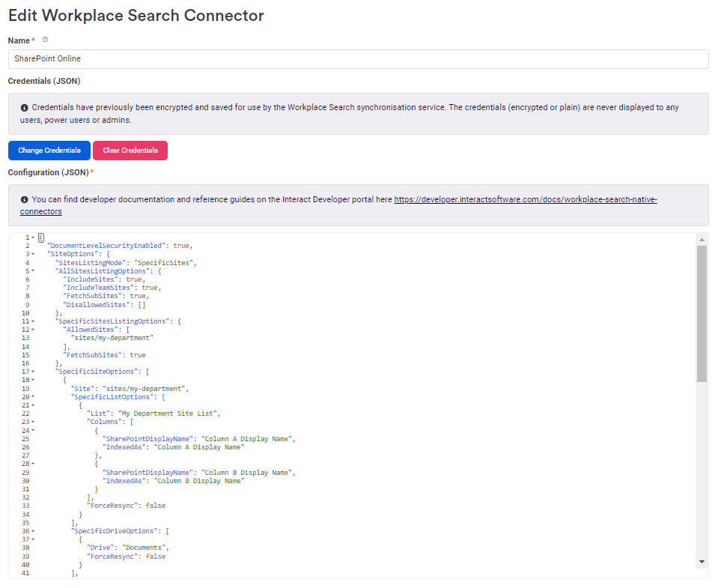Collapse the list object fold at line 21

tap(33, 405)
